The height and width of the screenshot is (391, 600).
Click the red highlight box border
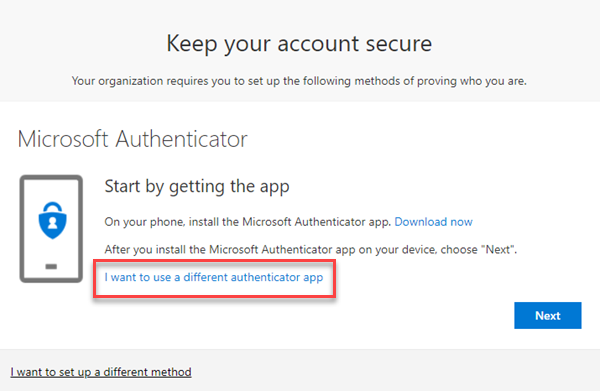[x=214, y=261]
